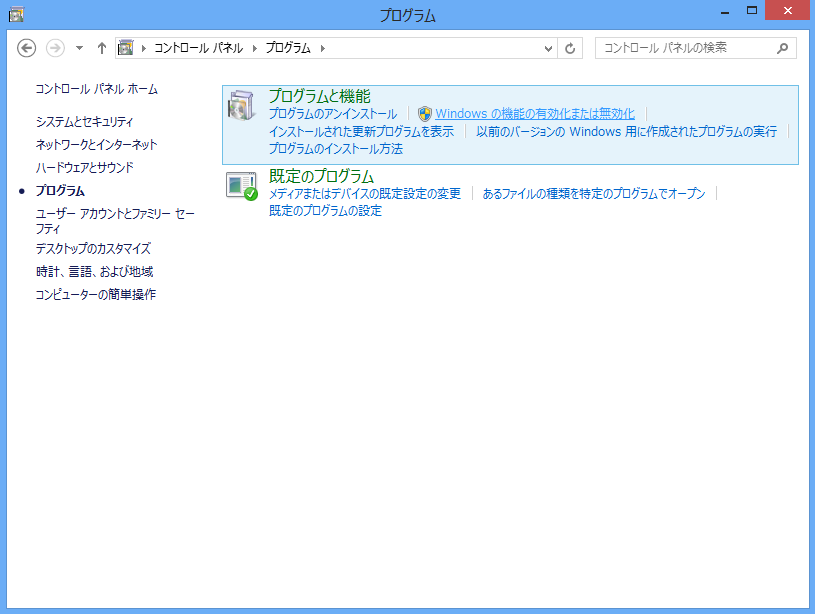
Task: Click メディアまたはデバイスの既定設定の変更
Action: pos(364,194)
